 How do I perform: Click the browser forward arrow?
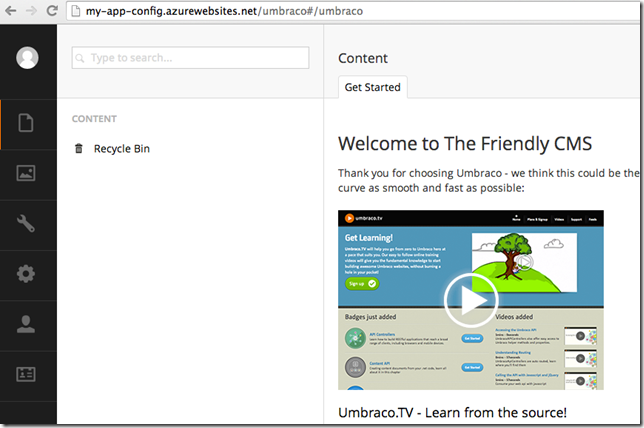tap(31, 11)
